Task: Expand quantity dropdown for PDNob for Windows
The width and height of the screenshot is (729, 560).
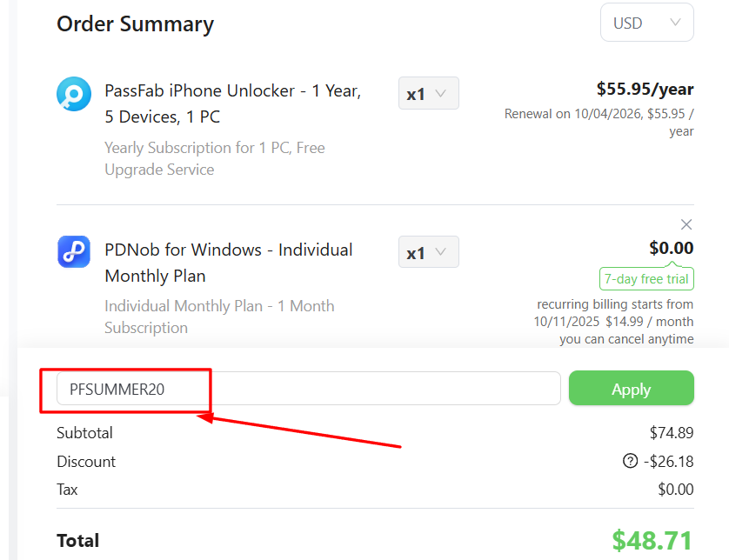Action: (428, 253)
